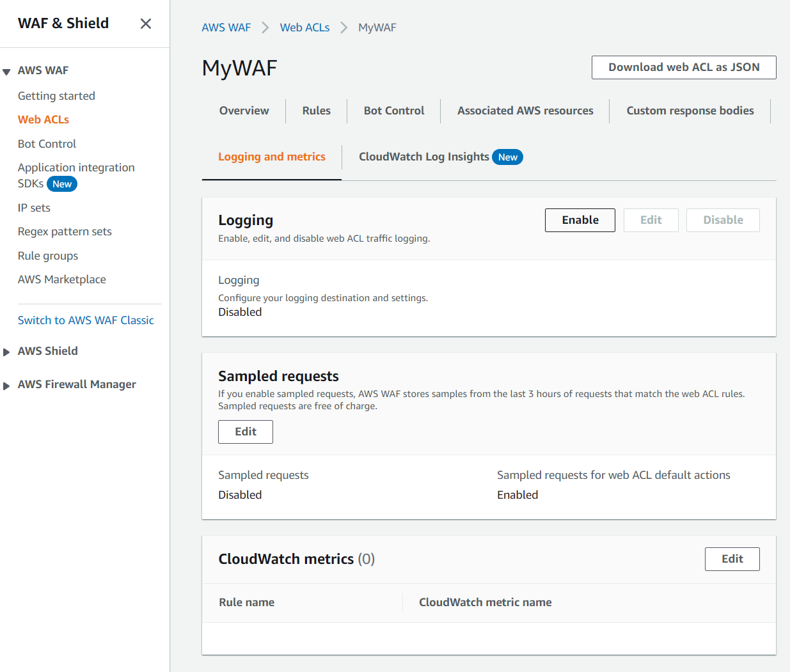Expand the AWS Shield section
The image size is (790, 672).
[x=6, y=352]
